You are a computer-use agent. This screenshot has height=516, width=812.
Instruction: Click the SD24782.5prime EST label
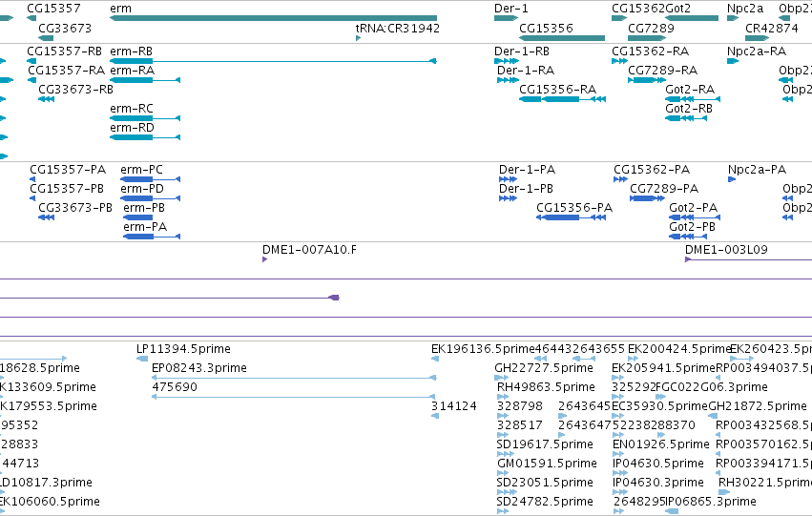(545, 502)
